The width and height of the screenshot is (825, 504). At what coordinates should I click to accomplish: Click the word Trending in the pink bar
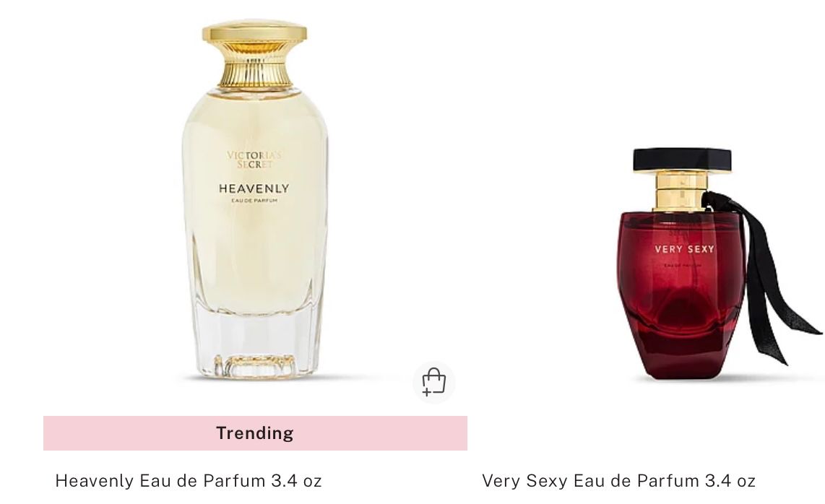pos(255,433)
